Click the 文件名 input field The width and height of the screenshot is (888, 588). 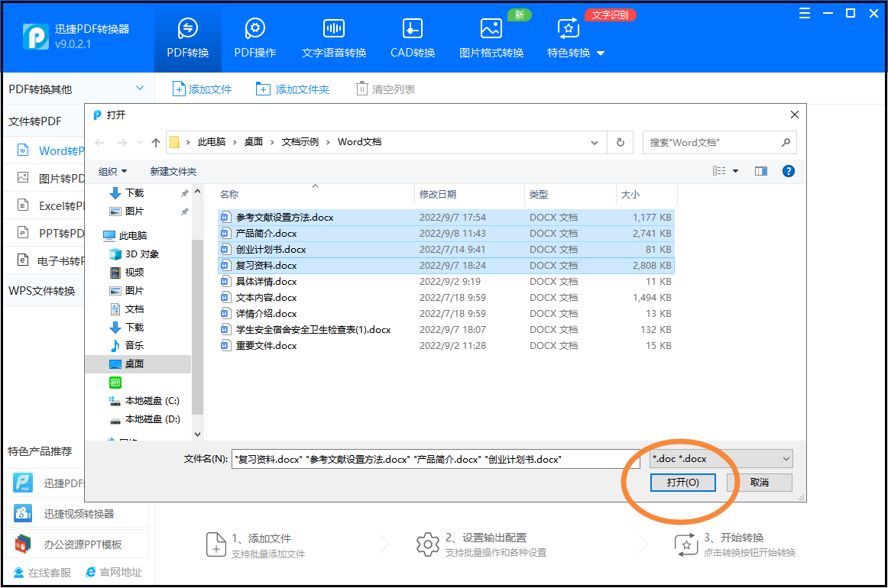point(436,459)
